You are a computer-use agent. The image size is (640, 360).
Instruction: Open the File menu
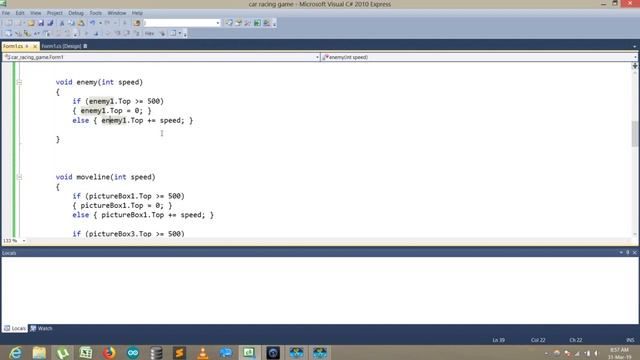(x=6, y=13)
